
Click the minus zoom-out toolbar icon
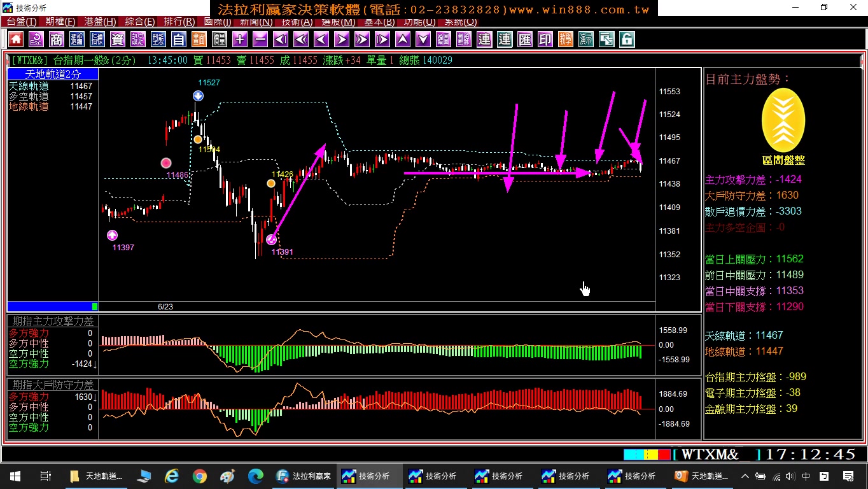click(x=260, y=39)
